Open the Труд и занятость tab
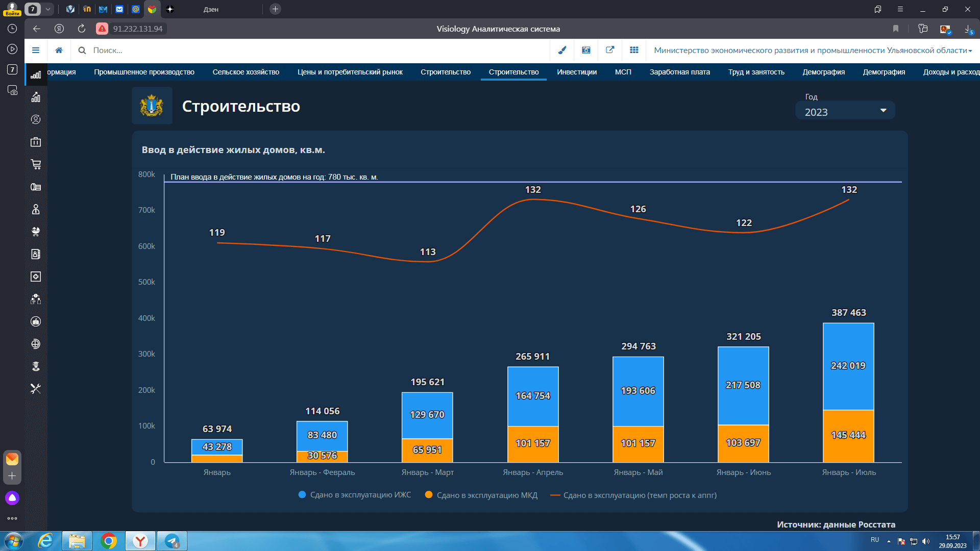This screenshot has height=551, width=980. 756,72
